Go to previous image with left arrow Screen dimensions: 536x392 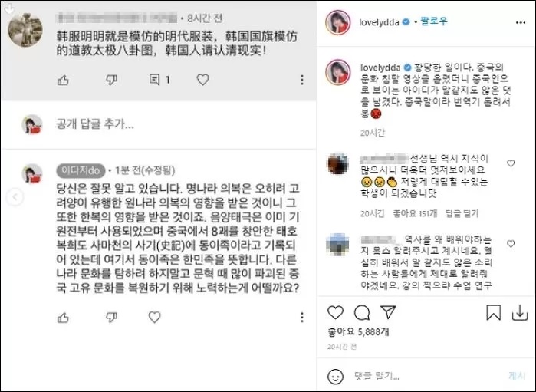[15, 197]
